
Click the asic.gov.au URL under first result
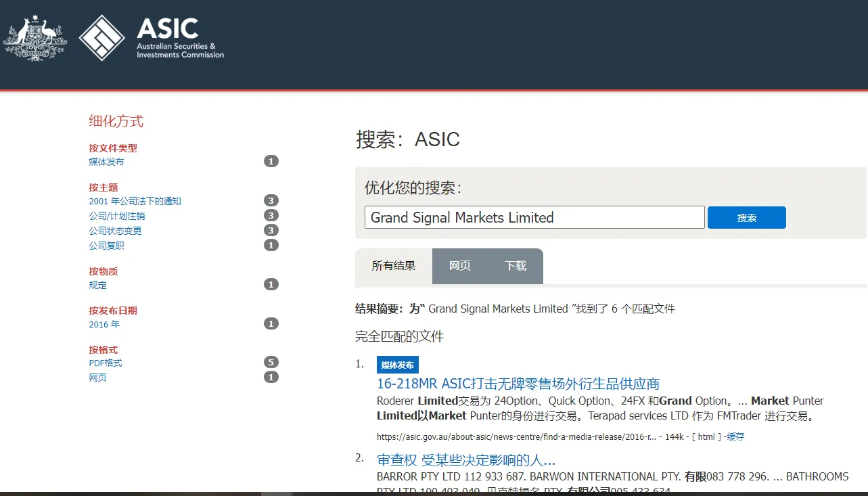pyautogui.click(x=516, y=436)
